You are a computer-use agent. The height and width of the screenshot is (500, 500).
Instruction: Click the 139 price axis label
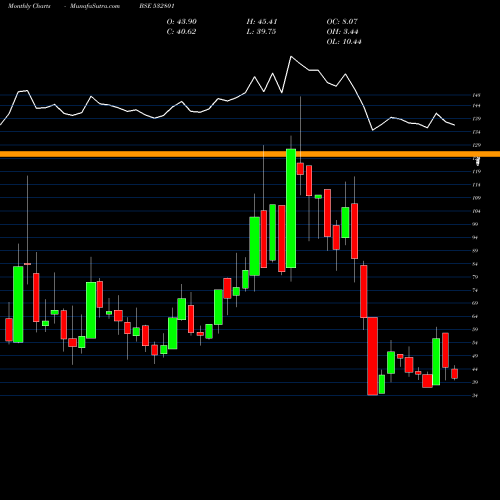tap(476, 119)
